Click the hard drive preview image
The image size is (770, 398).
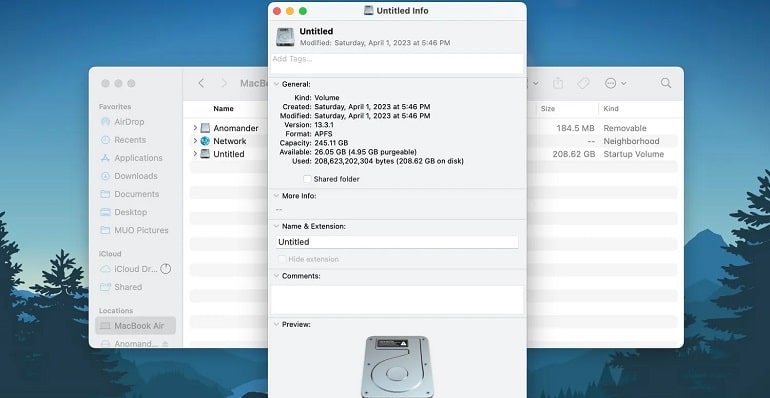click(x=397, y=366)
